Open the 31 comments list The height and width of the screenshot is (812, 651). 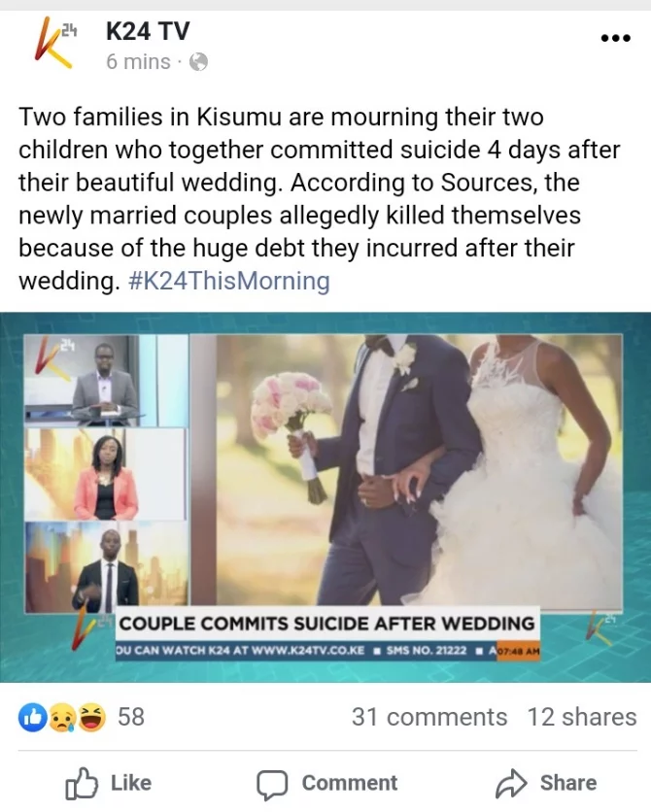pyautogui.click(x=429, y=717)
